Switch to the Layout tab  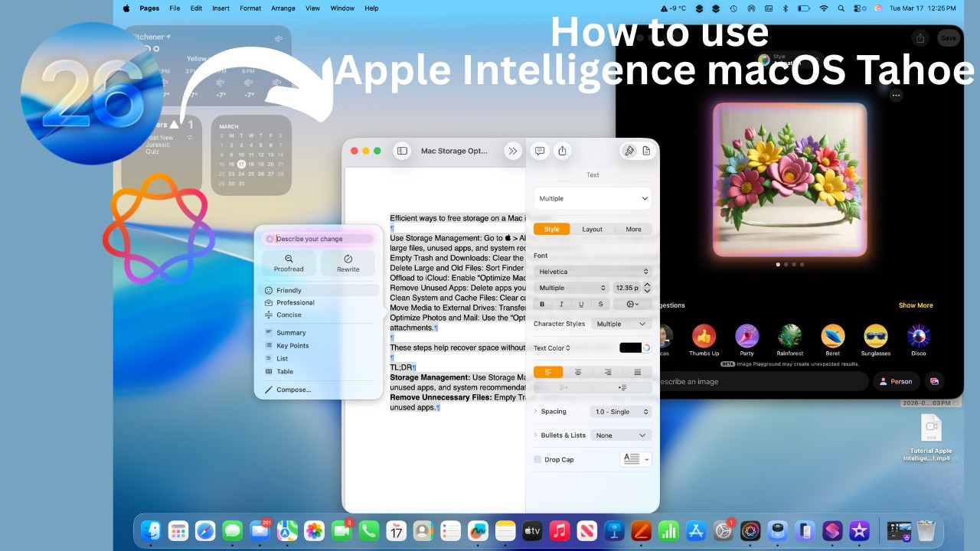[x=592, y=229]
